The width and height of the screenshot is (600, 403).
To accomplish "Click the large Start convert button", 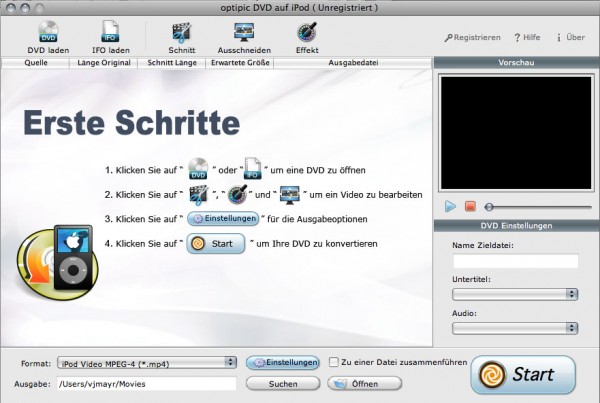I will tap(523, 375).
